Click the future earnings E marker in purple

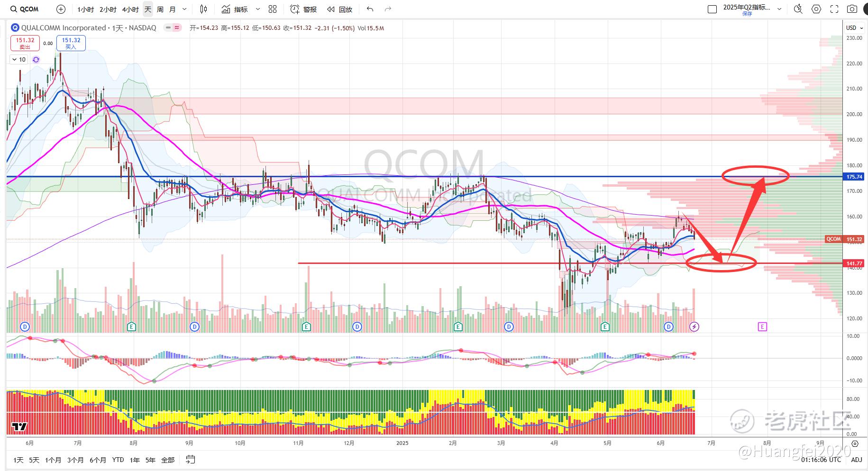(x=762, y=326)
